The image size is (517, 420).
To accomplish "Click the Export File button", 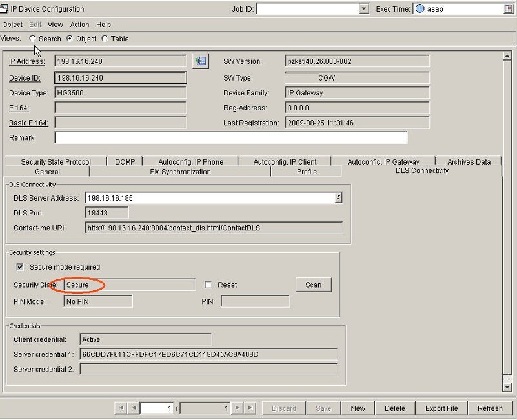I will 441,408.
